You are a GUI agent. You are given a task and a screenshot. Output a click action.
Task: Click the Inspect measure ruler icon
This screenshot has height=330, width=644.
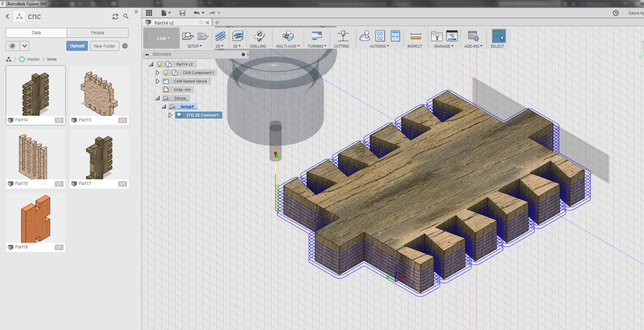415,36
